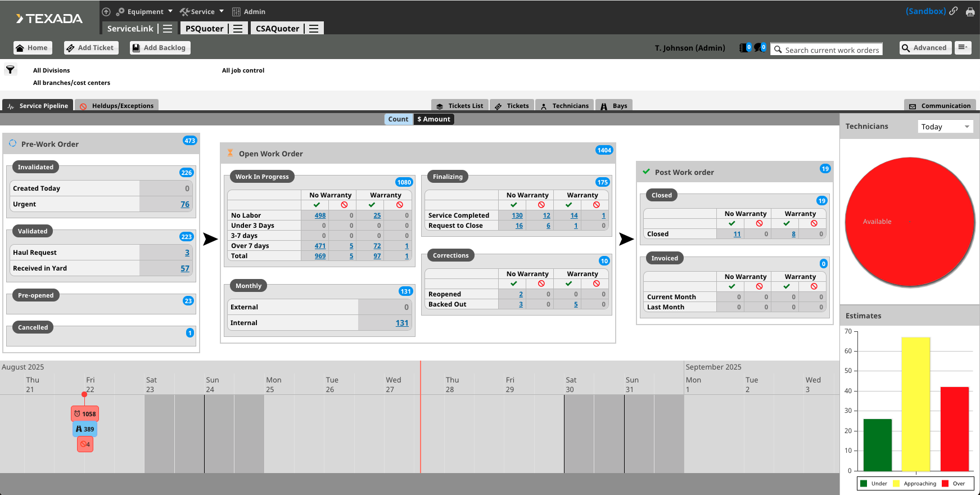Click the Work In Progress 1080 badge
980x495 pixels.
click(404, 182)
